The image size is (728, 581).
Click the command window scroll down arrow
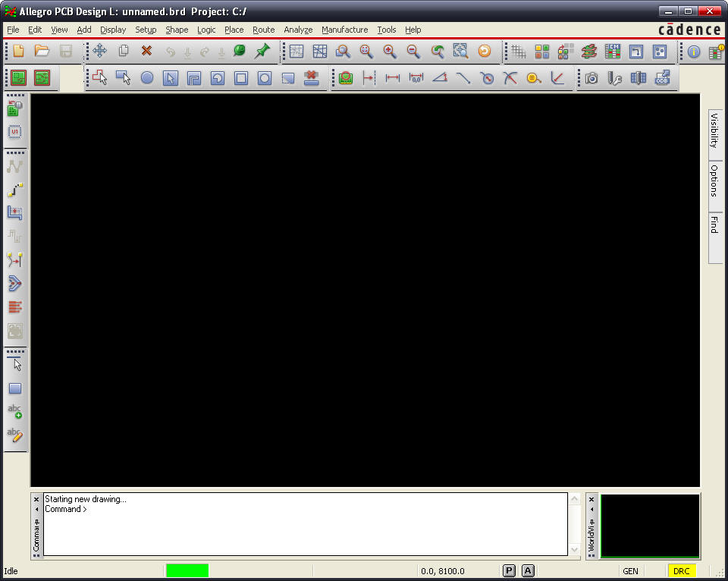click(574, 550)
